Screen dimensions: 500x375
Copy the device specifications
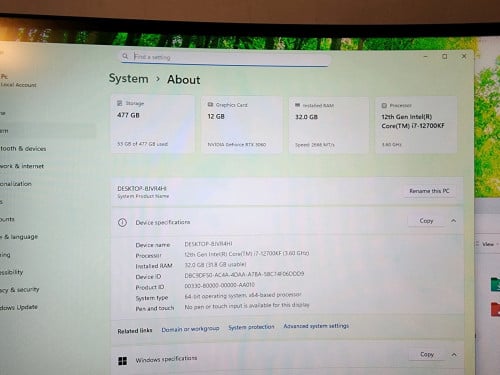426,221
